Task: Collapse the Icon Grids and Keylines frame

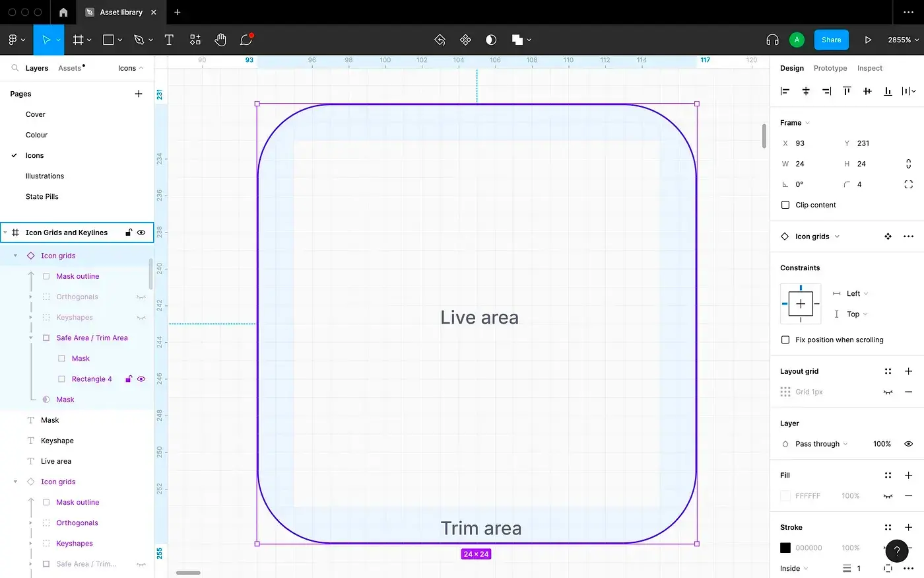Action: (5, 233)
